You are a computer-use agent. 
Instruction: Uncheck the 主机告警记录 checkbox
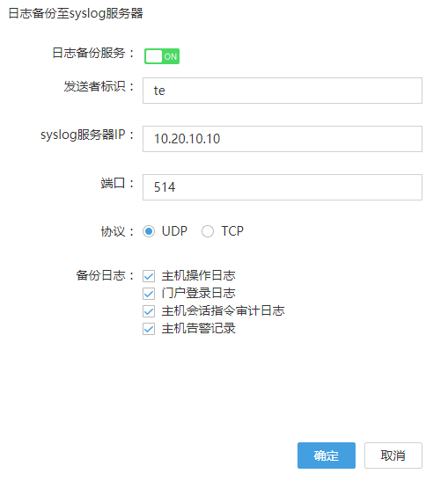[x=149, y=329]
